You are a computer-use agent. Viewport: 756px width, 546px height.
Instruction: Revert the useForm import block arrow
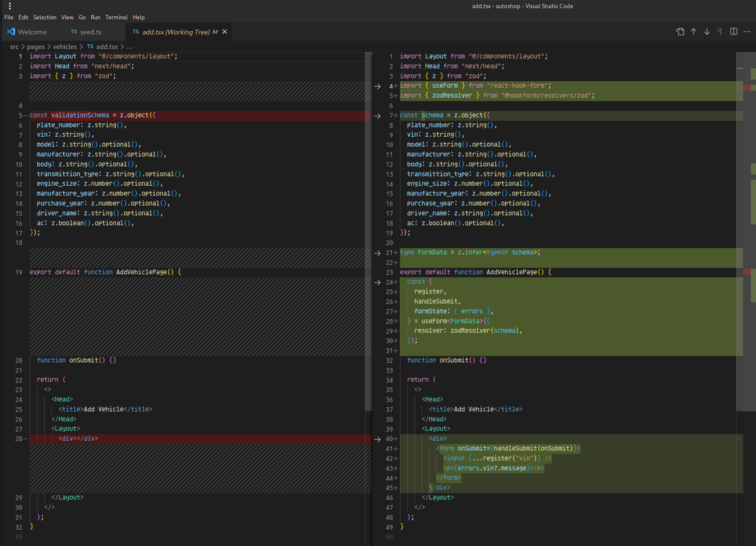[378, 86]
